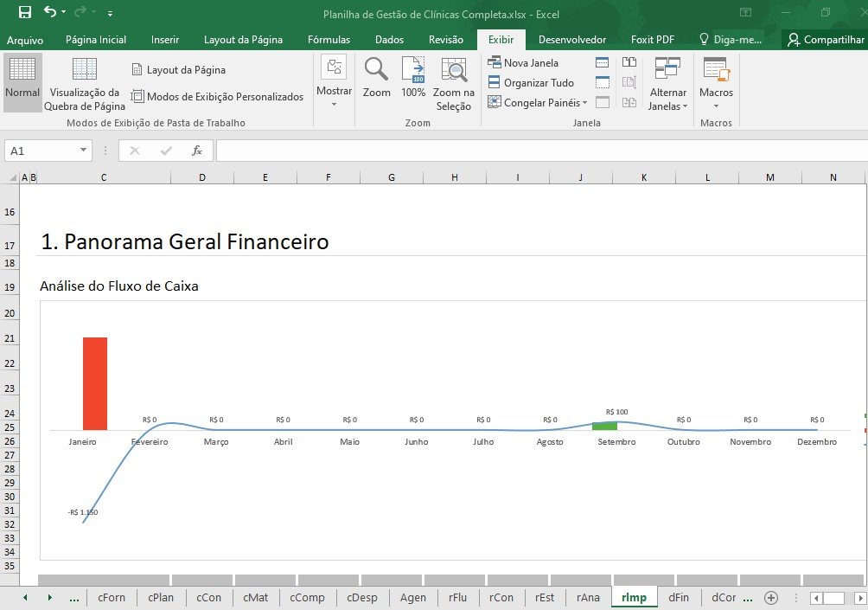Click the Inserir Função fx icon
Screen dimensions: 868x610
point(197,151)
